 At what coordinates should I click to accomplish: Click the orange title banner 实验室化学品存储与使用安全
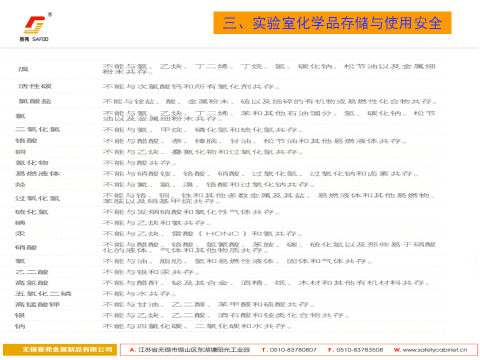(x=332, y=23)
